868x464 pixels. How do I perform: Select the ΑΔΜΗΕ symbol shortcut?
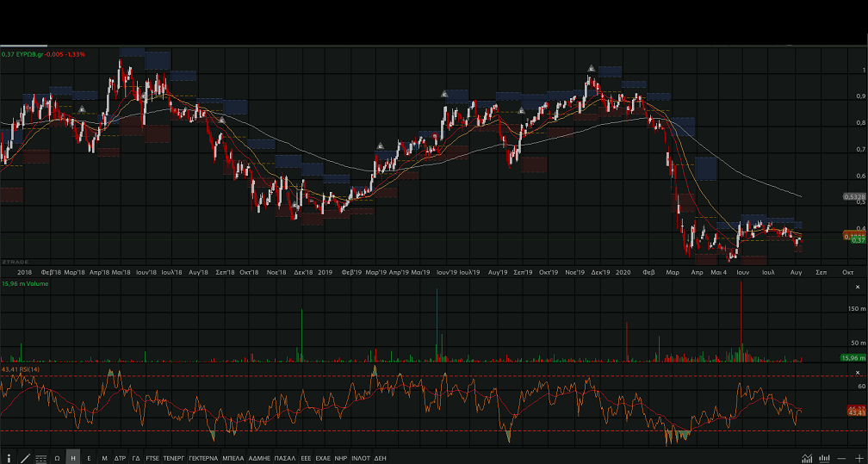click(259, 458)
